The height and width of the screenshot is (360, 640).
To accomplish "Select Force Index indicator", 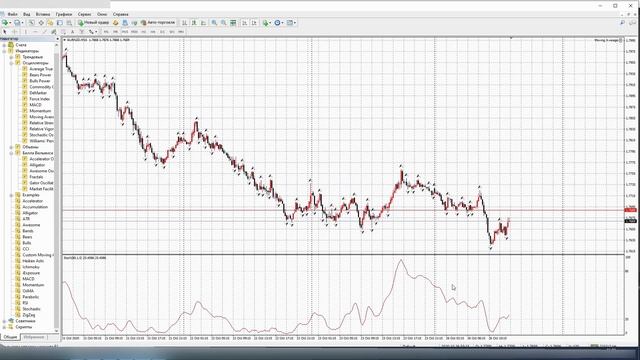I will [39, 99].
